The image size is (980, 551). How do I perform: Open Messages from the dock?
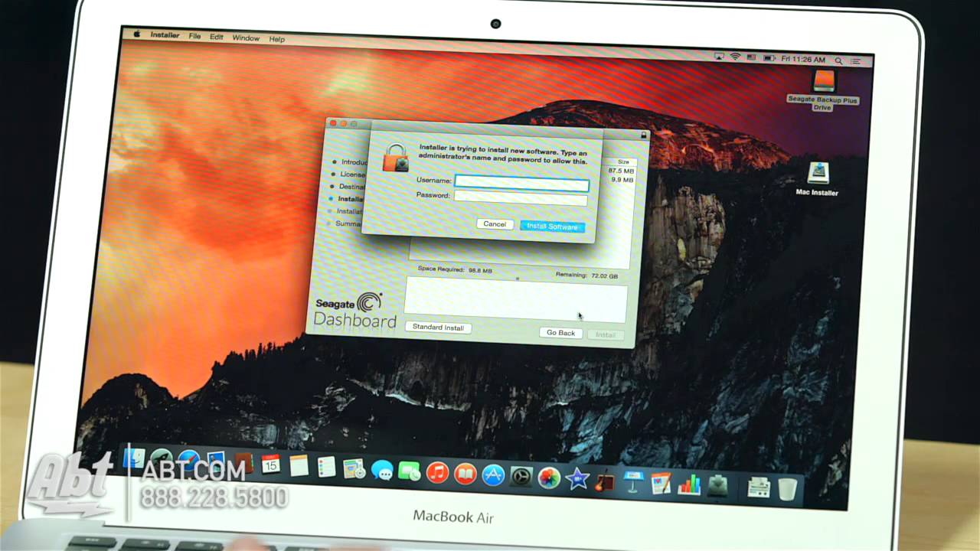point(382,470)
